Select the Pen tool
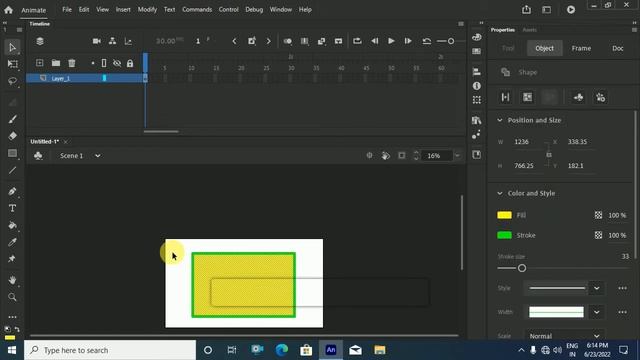 [12, 191]
